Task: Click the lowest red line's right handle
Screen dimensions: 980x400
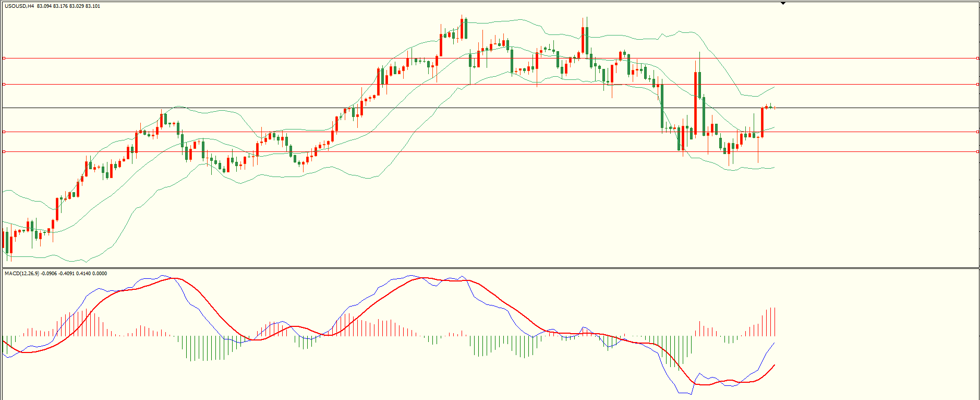Action: click(x=977, y=152)
